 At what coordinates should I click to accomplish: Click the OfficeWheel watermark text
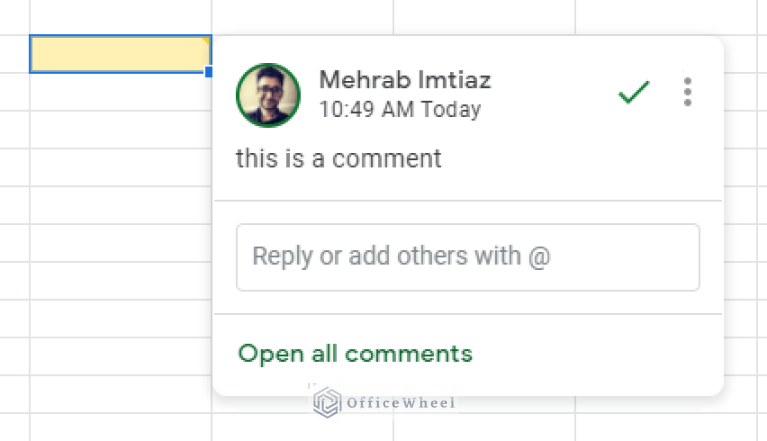pos(401,403)
